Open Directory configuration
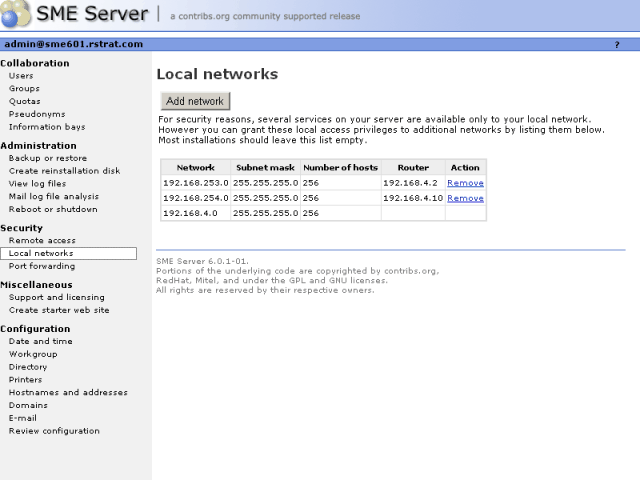Image resolution: width=640 pixels, height=480 pixels. (x=28, y=367)
